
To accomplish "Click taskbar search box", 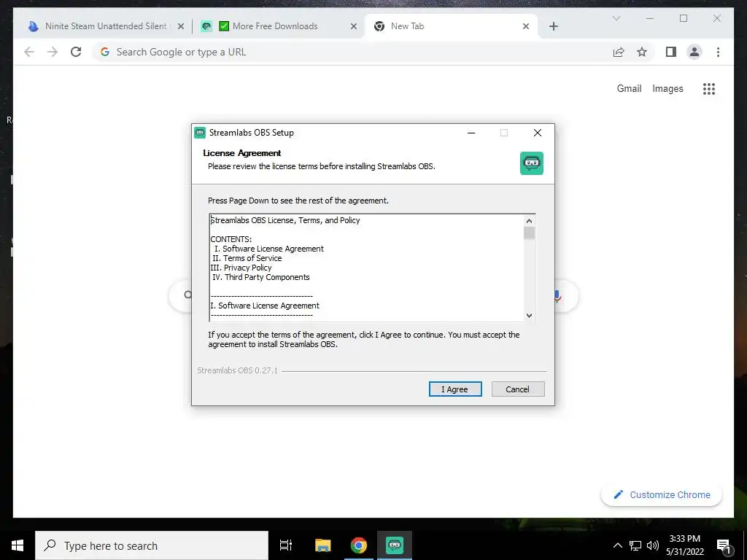I will coord(152,545).
